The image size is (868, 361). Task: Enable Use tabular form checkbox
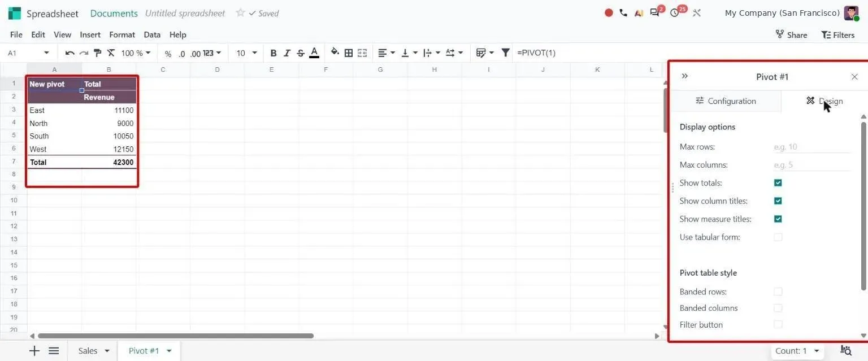(778, 237)
